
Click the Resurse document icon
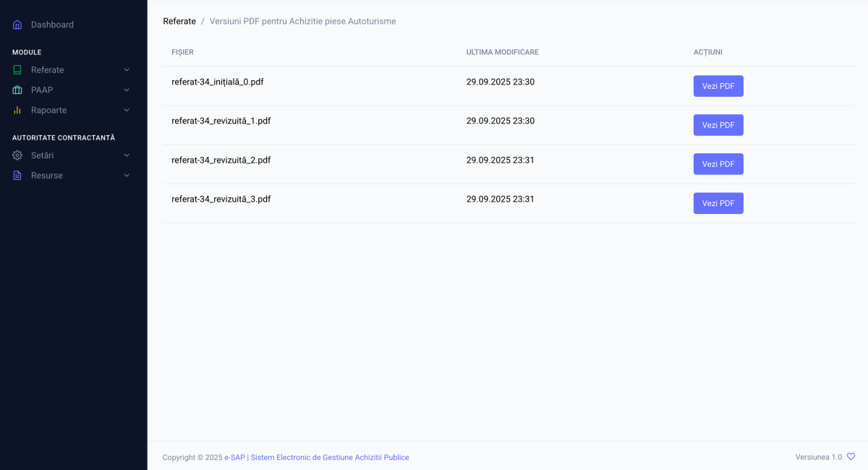point(17,176)
